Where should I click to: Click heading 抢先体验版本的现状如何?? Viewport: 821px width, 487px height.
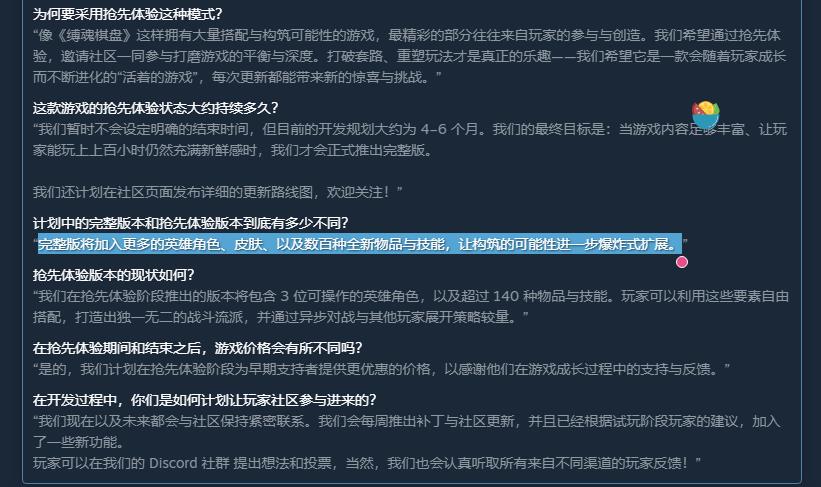pyautogui.click(x=113, y=275)
